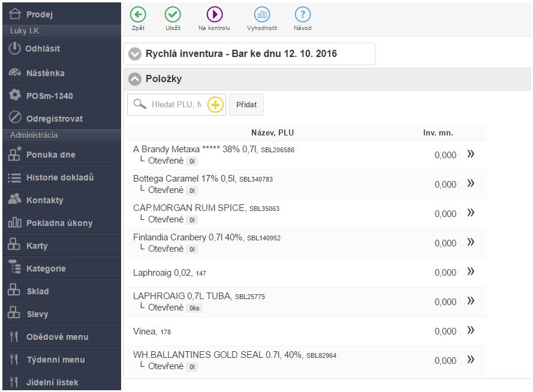Expand A Brandy Metaxa row arrow
This screenshot has width=533, height=392.
(471, 155)
